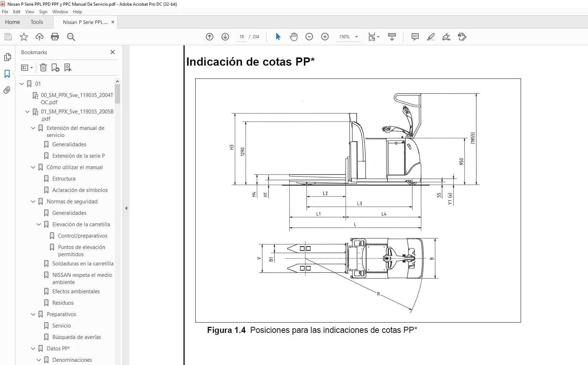This screenshot has width=588, height=365.
Task: Click the Print icon
Action: 55,37
